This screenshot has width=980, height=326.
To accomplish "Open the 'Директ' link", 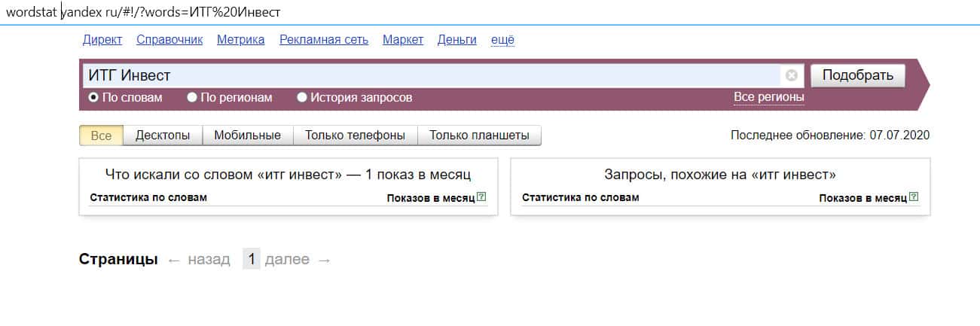I will 102,40.
